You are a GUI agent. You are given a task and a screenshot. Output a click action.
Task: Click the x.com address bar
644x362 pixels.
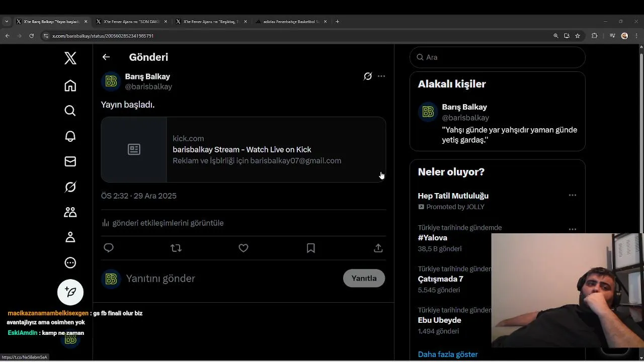pyautogui.click(x=297, y=36)
